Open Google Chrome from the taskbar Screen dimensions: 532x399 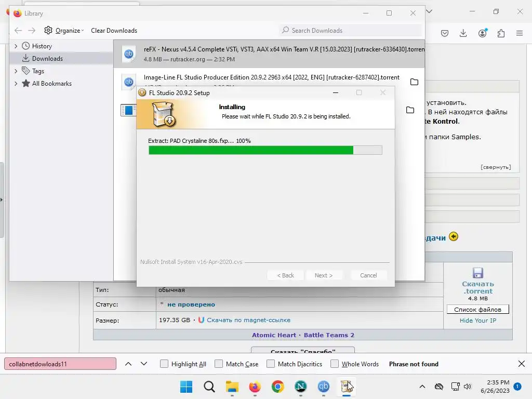tap(277, 387)
